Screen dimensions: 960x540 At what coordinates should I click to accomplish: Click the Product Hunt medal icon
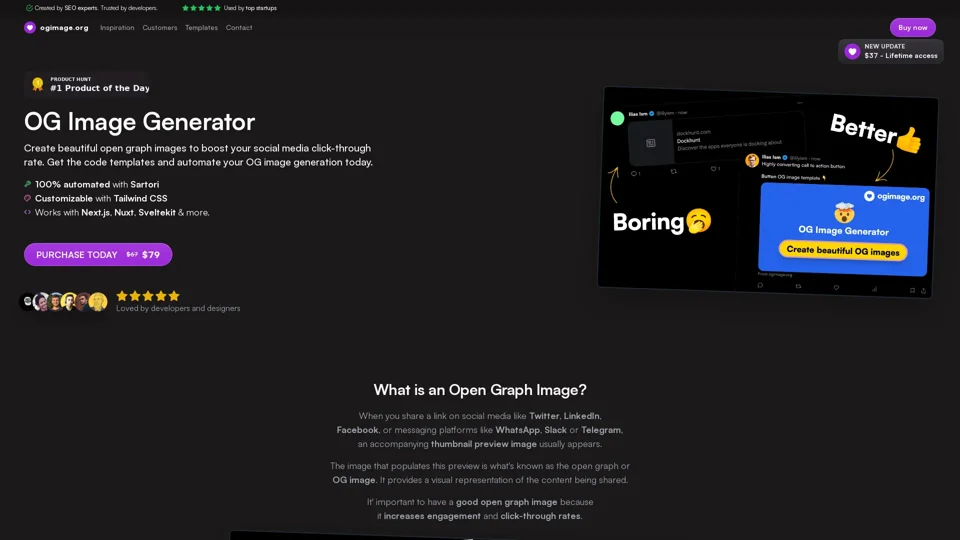coord(38,84)
